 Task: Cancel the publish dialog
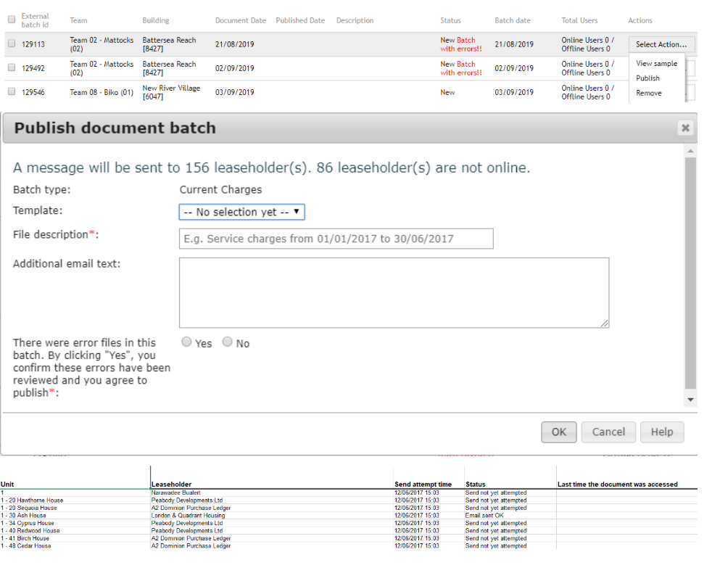[608, 432]
